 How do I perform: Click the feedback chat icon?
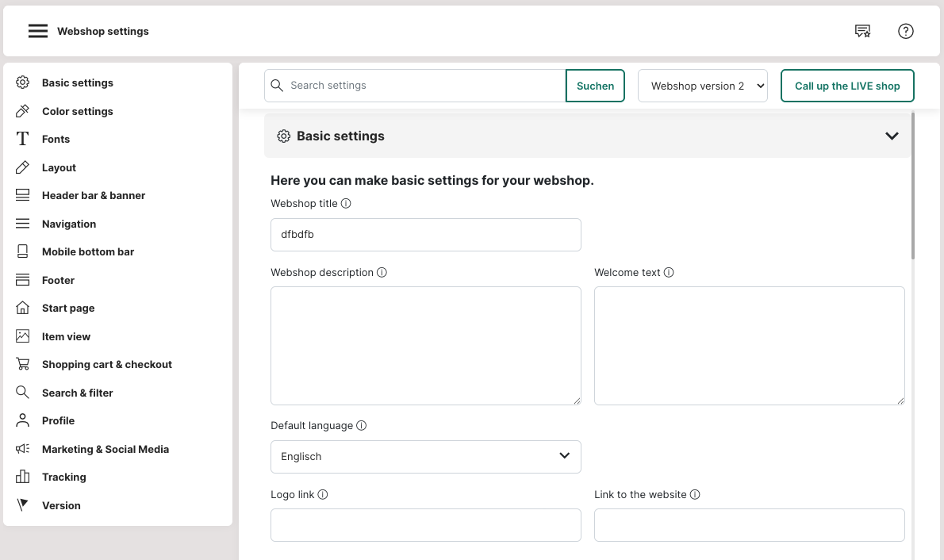(862, 31)
